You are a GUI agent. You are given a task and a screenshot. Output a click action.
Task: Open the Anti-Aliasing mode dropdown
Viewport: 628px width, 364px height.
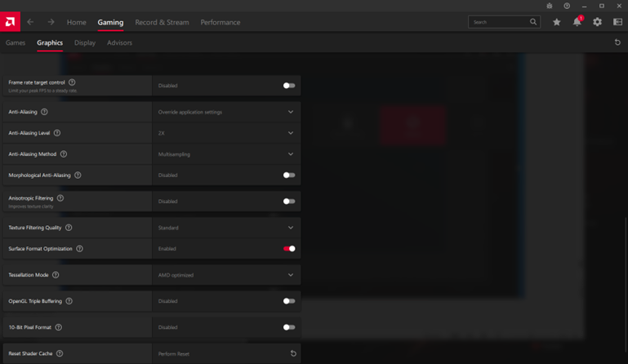pos(226,112)
